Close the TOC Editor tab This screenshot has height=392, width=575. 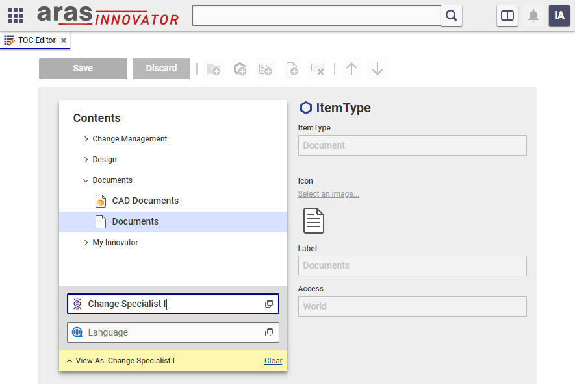pyautogui.click(x=64, y=40)
